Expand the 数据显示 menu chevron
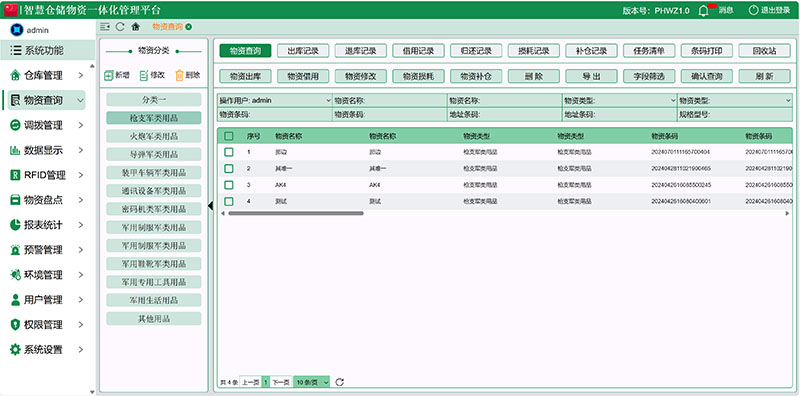The height and width of the screenshot is (396, 800). pyautogui.click(x=81, y=151)
